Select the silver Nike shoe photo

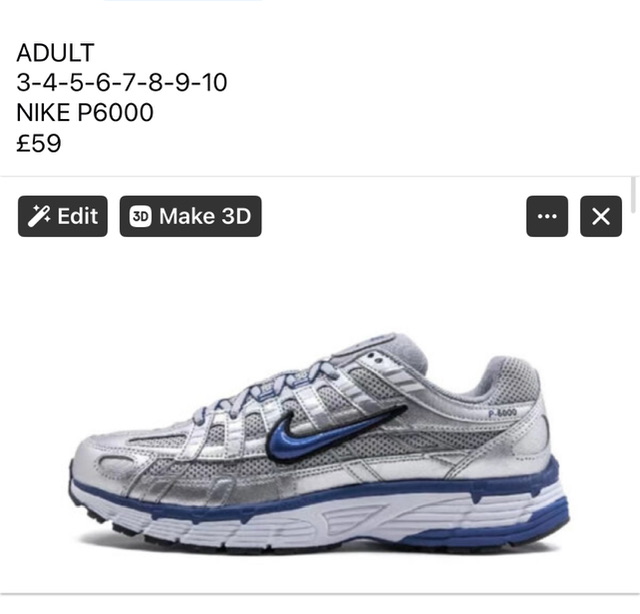point(318,443)
